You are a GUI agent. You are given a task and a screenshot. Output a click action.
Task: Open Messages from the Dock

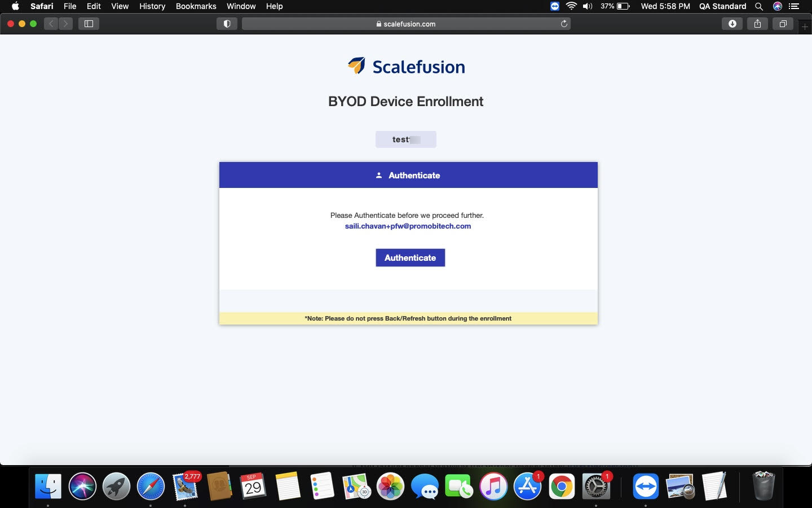425,487
